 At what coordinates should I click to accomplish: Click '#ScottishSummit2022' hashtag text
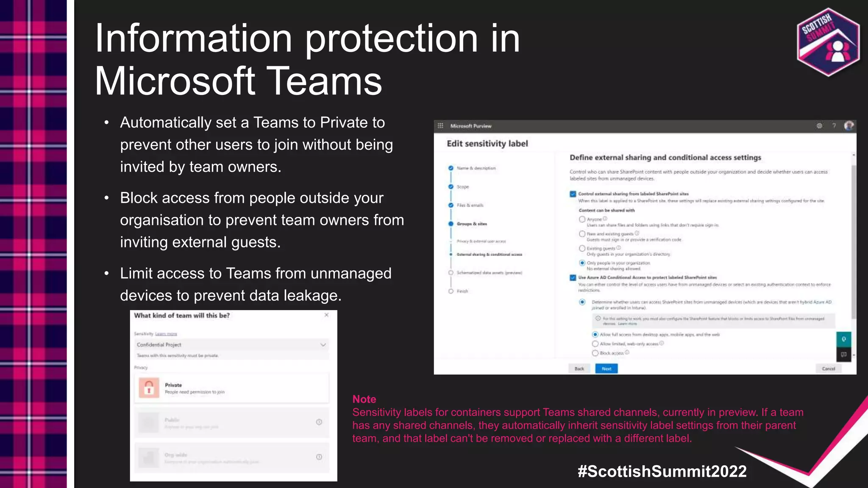(662, 471)
